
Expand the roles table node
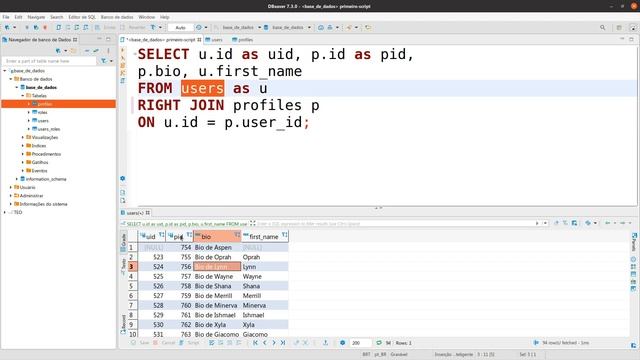coord(29,112)
